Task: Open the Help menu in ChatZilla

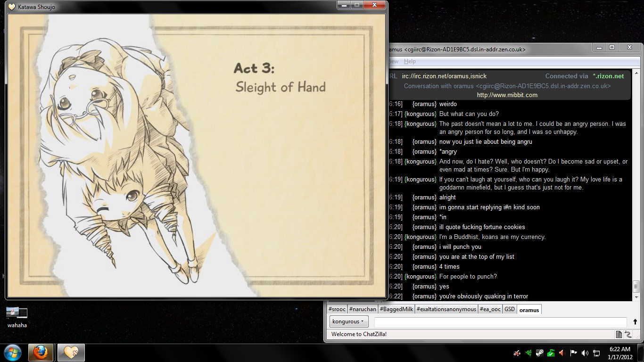Action: (x=410, y=61)
